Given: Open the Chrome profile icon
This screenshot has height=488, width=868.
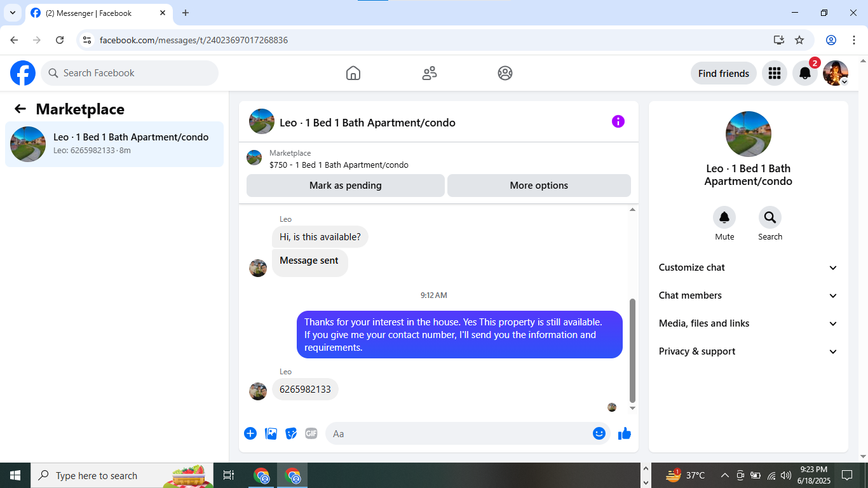Looking at the screenshot, I should point(831,40).
